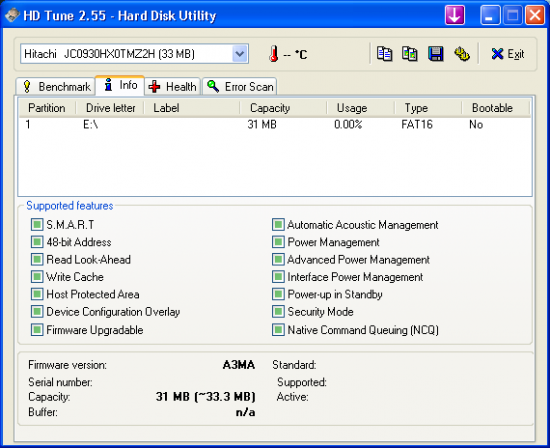The height and width of the screenshot is (448, 550).
Task: Click the 31 MB capacity cell
Action: click(262, 125)
